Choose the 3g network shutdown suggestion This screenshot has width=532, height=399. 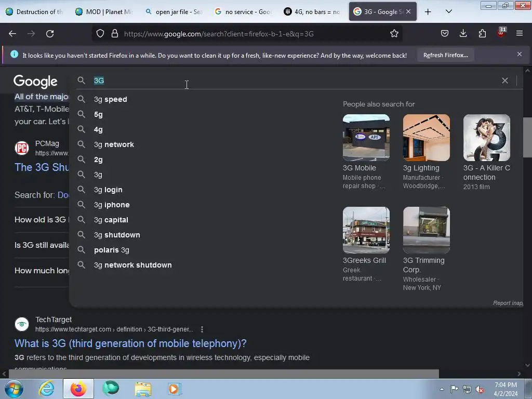click(132, 265)
